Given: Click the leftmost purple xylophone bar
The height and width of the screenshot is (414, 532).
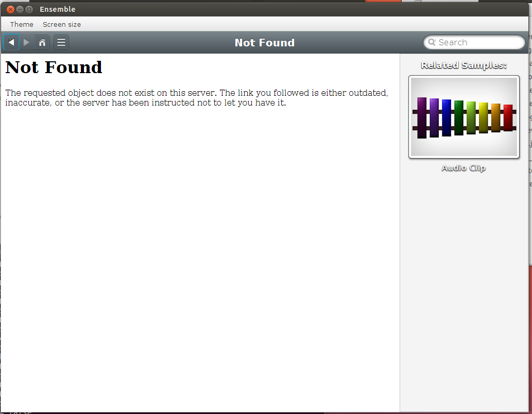Looking at the screenshot, I should pyautogui.click(x=422, y=117).
